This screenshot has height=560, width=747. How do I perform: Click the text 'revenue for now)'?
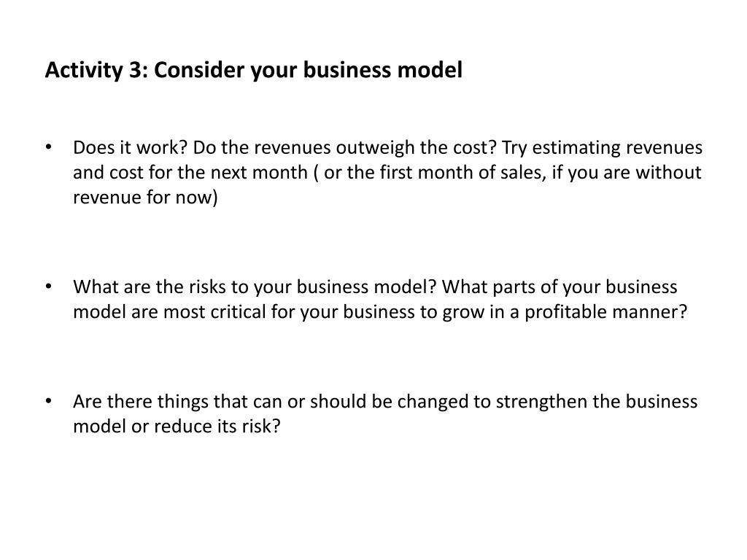tap(145, 198)
